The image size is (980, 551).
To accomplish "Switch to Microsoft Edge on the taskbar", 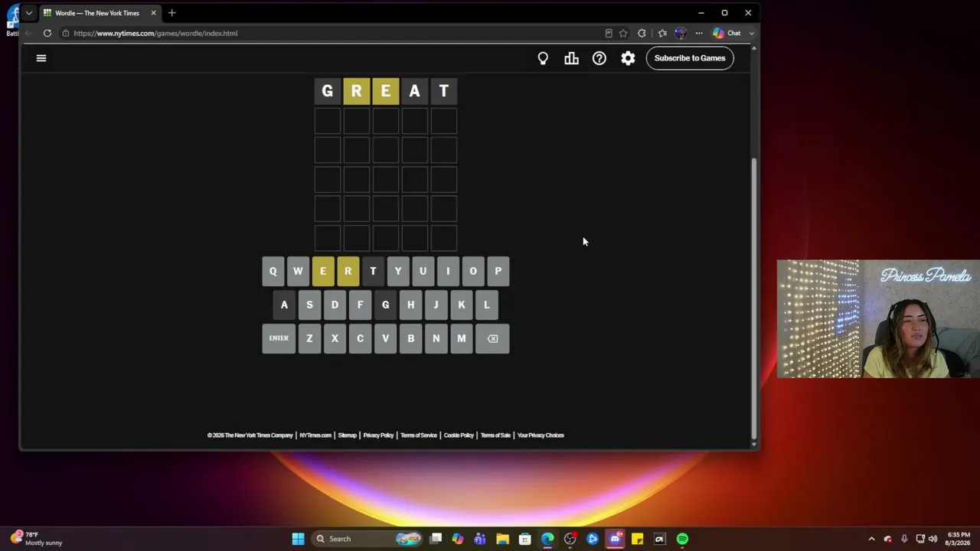I will pos(547,539).
